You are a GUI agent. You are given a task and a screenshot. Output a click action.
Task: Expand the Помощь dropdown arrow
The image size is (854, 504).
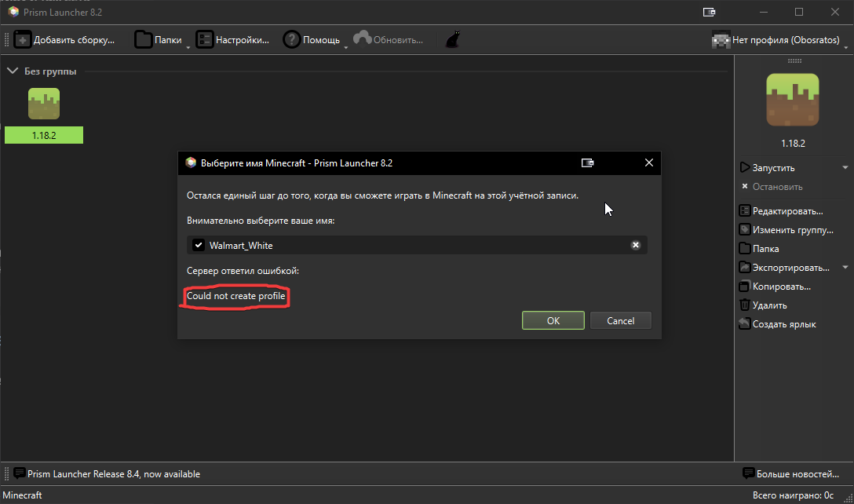(346, 47)
